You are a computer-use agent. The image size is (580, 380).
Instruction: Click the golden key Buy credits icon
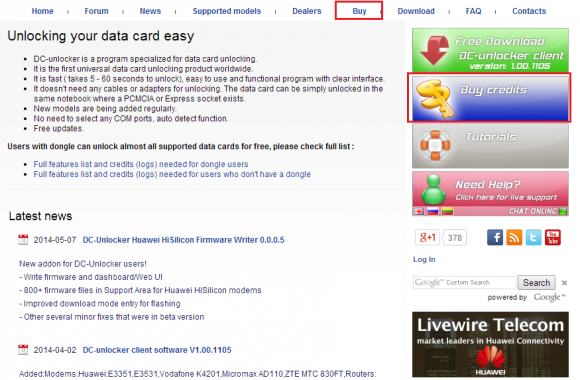tap(434, 98)
